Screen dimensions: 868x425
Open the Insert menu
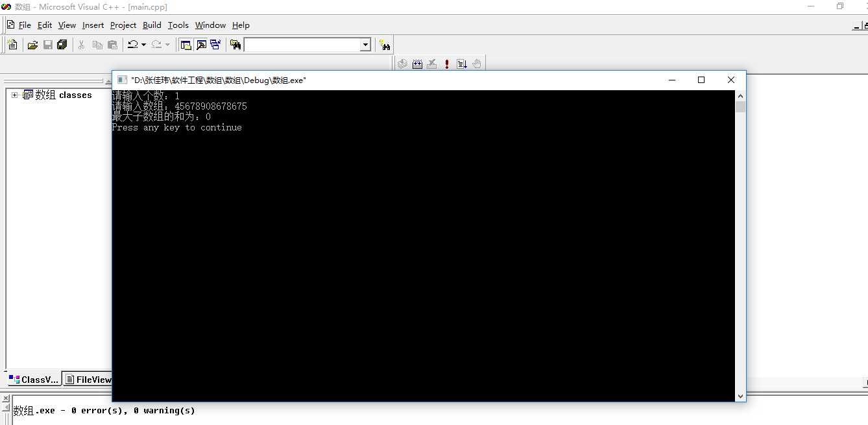[x=93, y=25]
